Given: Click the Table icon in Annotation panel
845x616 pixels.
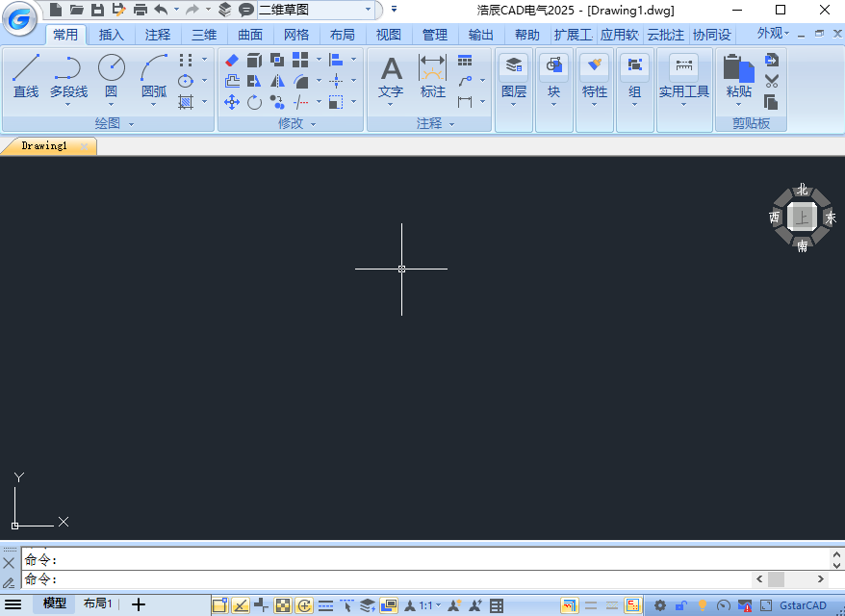Looking at the screenshot, I should [465, 60].
